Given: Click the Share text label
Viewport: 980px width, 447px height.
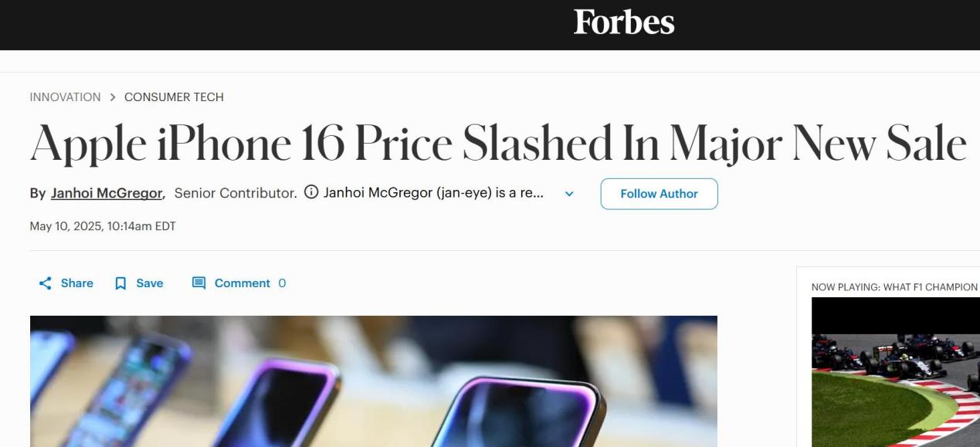Looking at the screenshot, I should click(77, 283).
